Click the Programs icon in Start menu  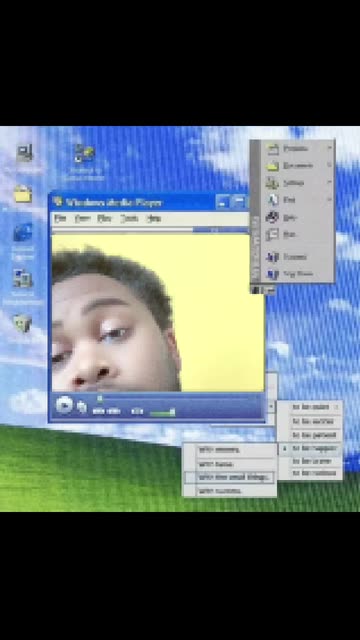coord(272,149)
